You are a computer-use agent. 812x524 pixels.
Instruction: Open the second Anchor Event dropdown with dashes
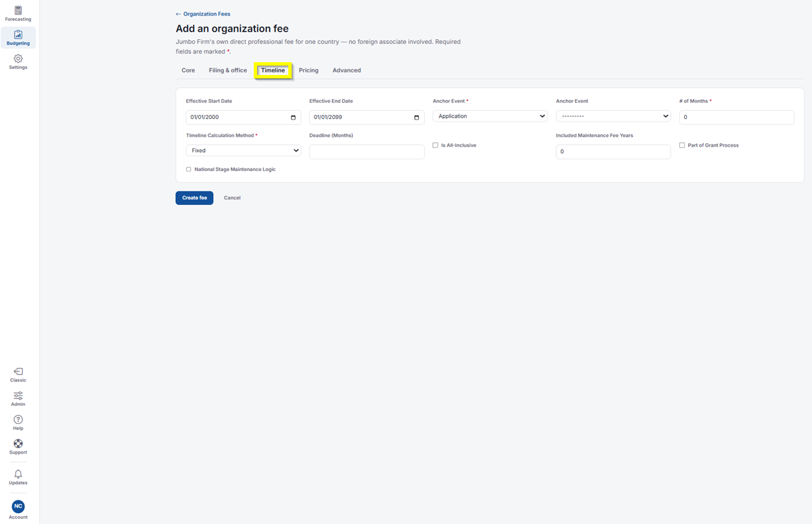(x=613, y=116)
